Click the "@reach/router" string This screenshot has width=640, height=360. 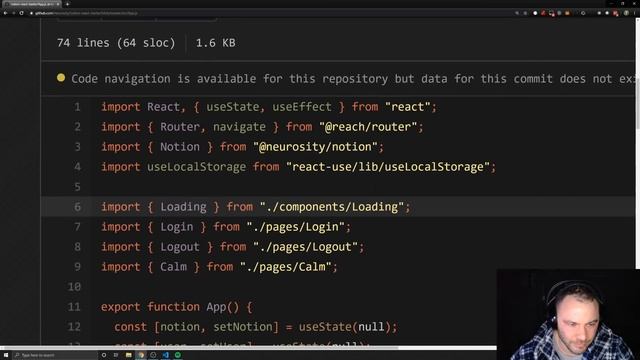point(368,127)
